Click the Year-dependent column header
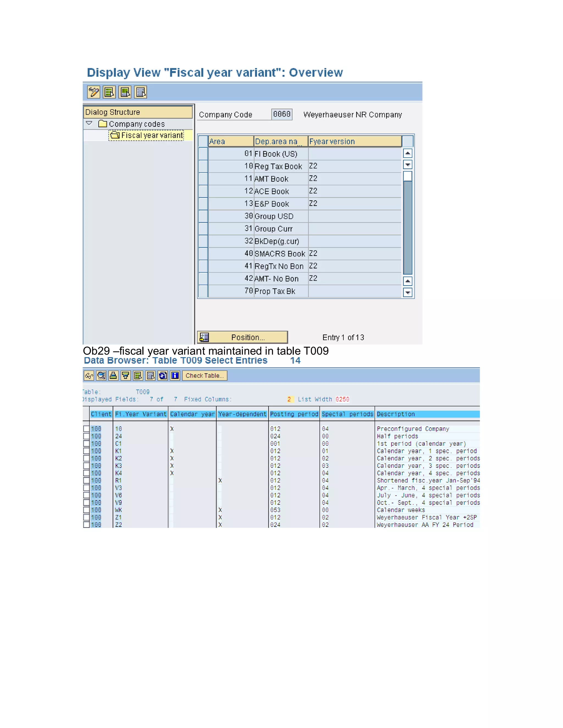The image size is (563, 728). point(242,414)
